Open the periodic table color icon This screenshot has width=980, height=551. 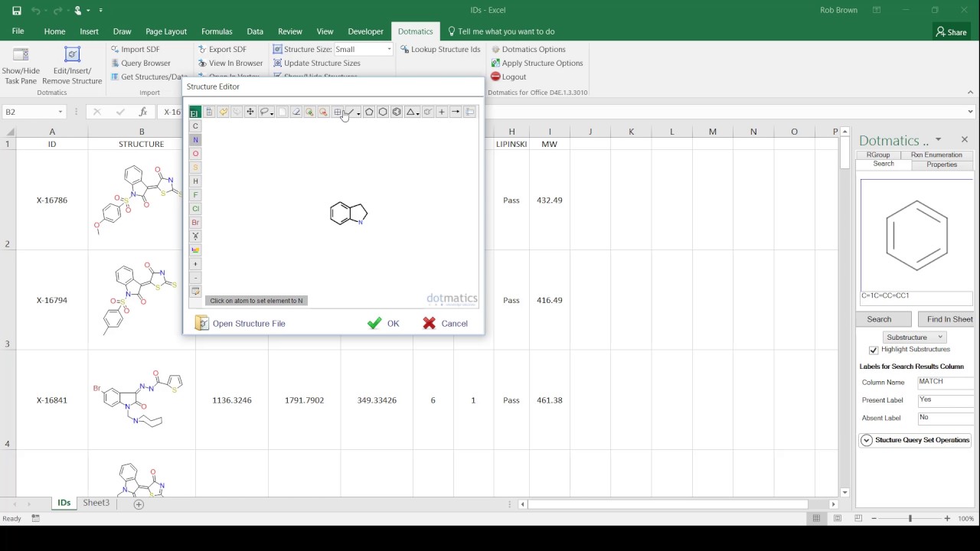click(x=195, y=250)
